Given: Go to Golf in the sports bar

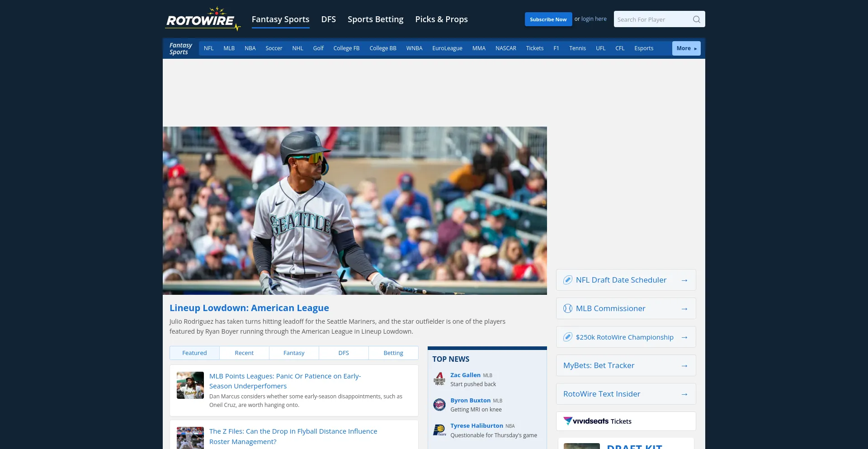Looking at the screenshot, I should [318, 48].
